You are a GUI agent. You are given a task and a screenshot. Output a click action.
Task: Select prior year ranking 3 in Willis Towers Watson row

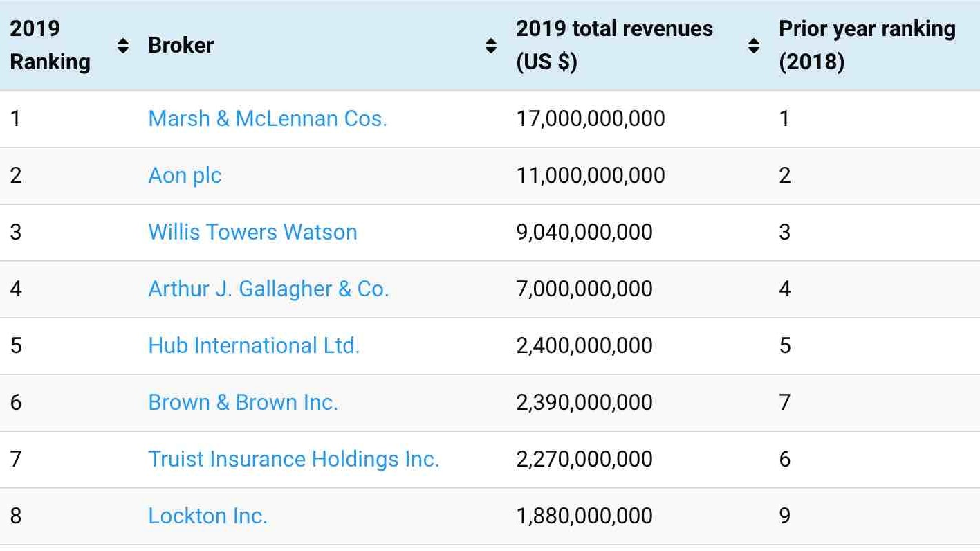[785, 232]
